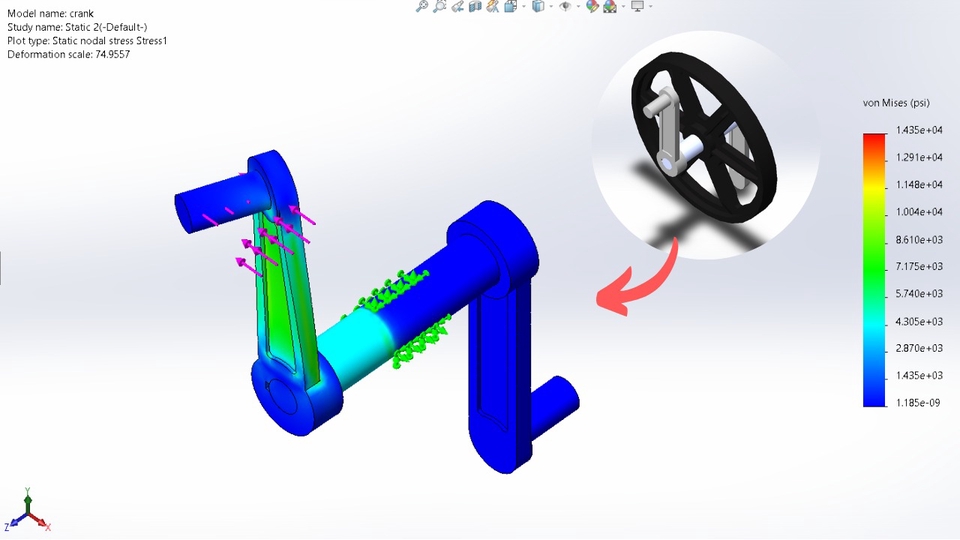Go back to the Previous View
960x540 pixels.
coord(457,6)
